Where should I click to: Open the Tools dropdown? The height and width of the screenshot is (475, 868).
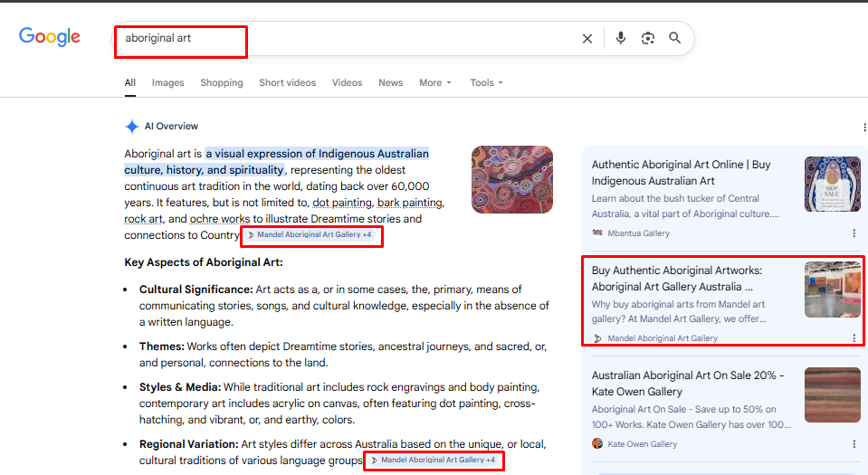(x=486, y=82)
